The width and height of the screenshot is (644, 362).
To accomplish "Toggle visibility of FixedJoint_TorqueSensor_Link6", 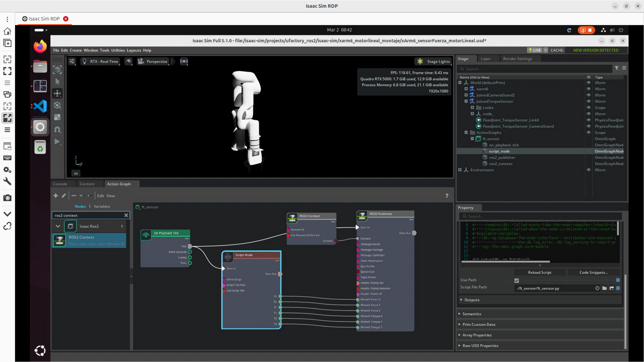I will tap(588, 120).
